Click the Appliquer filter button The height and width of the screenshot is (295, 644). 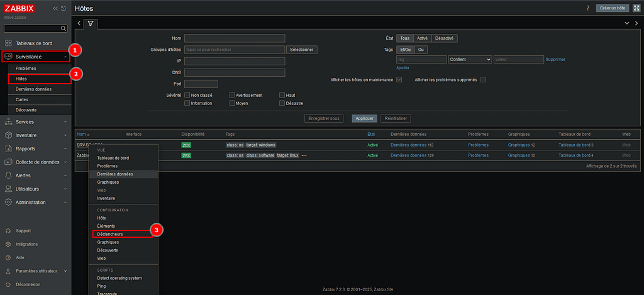pyautogui.click(x=364, y=118)
